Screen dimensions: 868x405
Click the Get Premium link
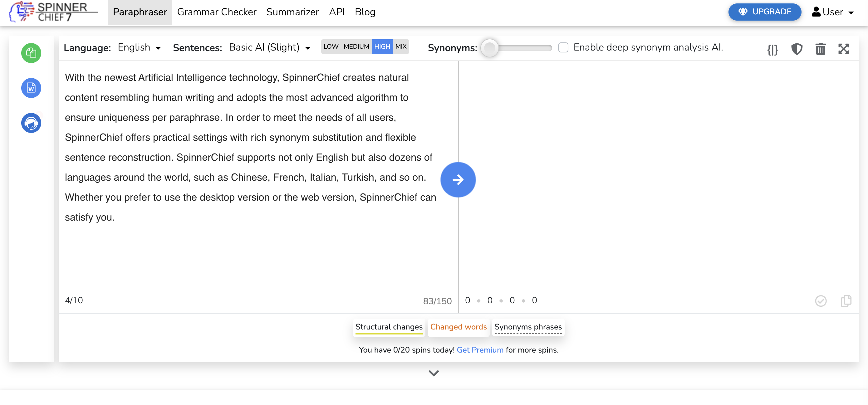point(479,350)
